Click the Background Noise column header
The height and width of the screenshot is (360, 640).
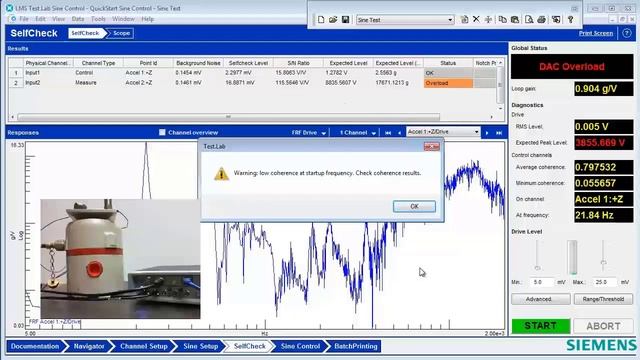click(198, 63)
